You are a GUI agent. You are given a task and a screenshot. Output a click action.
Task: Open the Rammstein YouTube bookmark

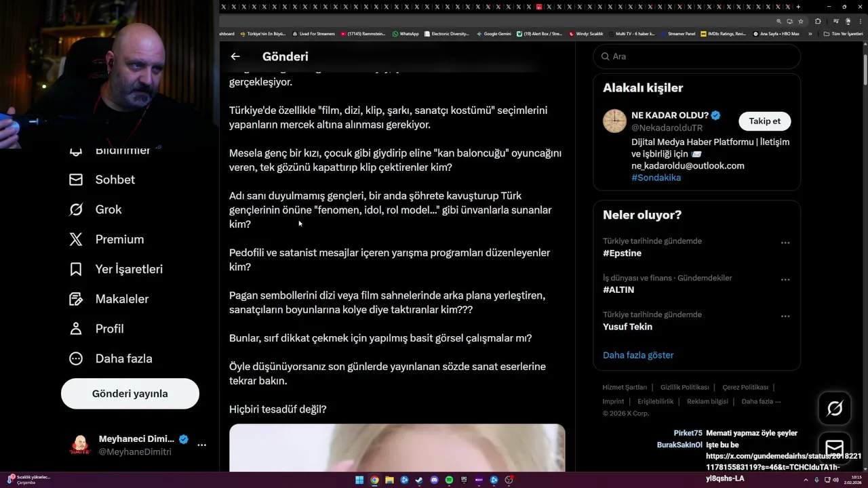point(363,33)
